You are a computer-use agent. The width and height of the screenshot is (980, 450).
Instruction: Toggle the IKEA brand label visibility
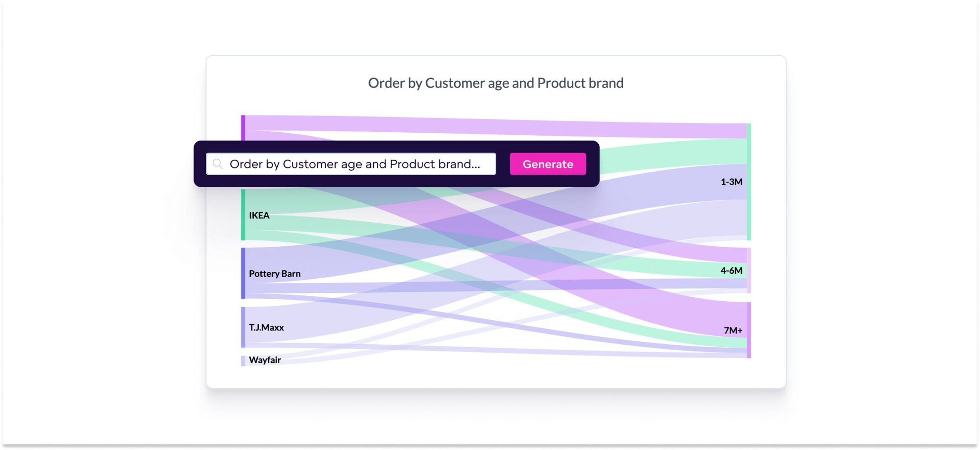(x=259, y=215)
